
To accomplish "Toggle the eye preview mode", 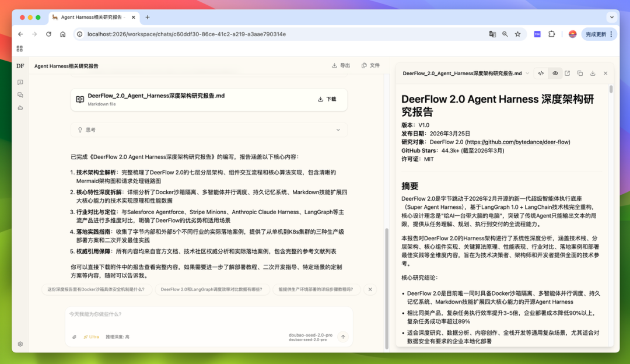I will pos(555,73).
